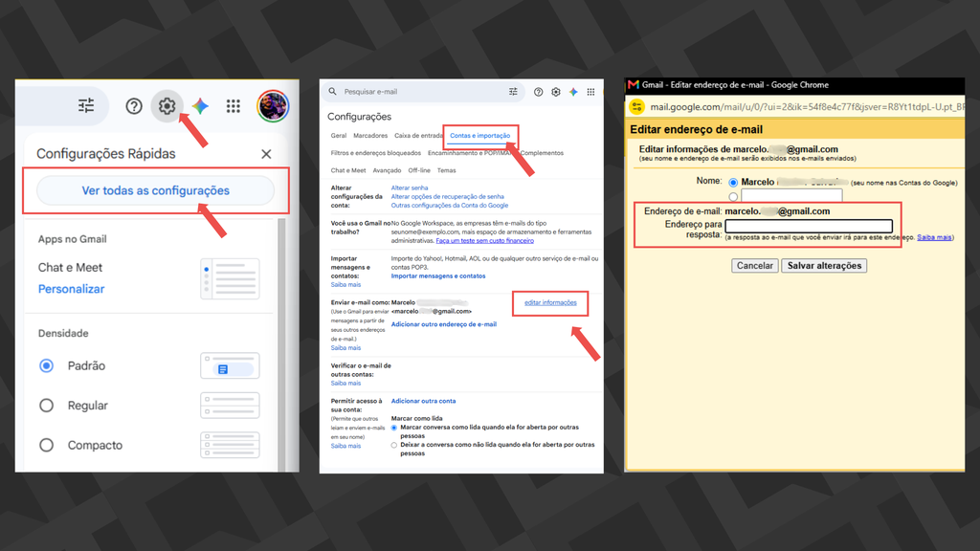Close the Configurações Rápidas panel
This screenshot has width=980, height=551.
tap(266, 154)
